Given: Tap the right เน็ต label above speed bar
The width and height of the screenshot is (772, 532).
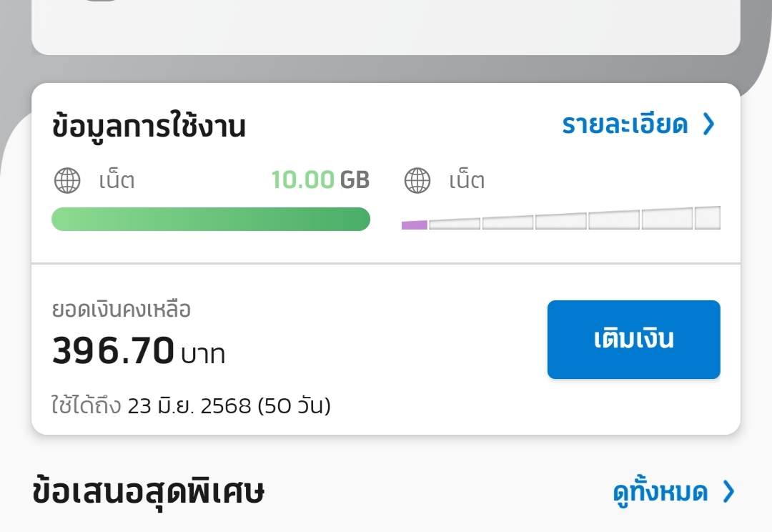Looking at the screenshot, I should 467,180.
